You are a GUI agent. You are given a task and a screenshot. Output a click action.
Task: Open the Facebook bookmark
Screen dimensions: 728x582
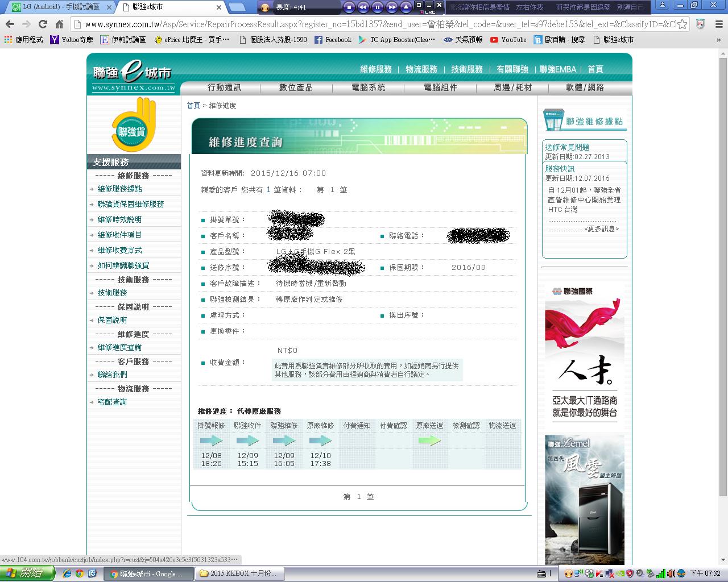[333, 40]
